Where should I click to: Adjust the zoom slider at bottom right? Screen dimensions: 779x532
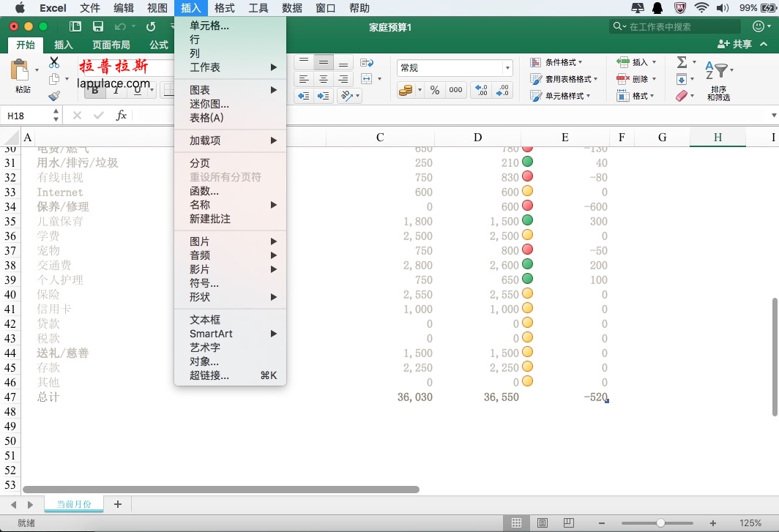[663, 522]
